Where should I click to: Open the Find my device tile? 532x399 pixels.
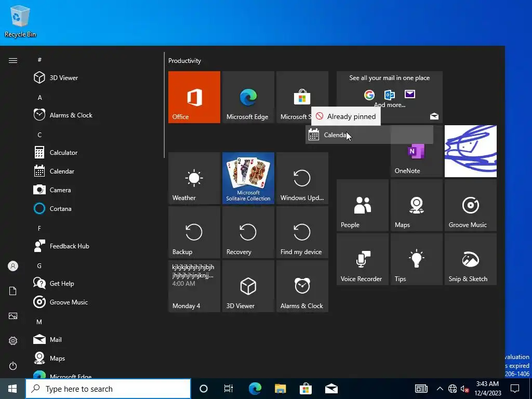302,232
